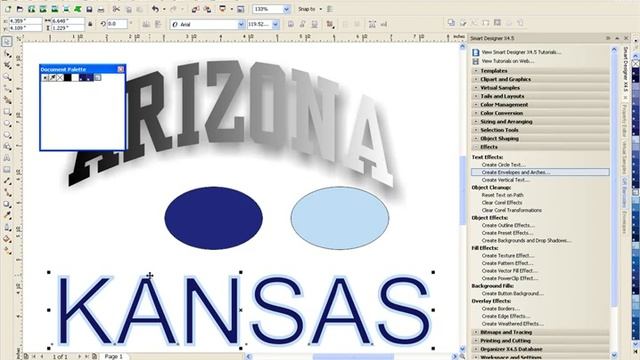The image size is (640, 360).
Task: Select the Polygon tool
Action: [7, 135]
